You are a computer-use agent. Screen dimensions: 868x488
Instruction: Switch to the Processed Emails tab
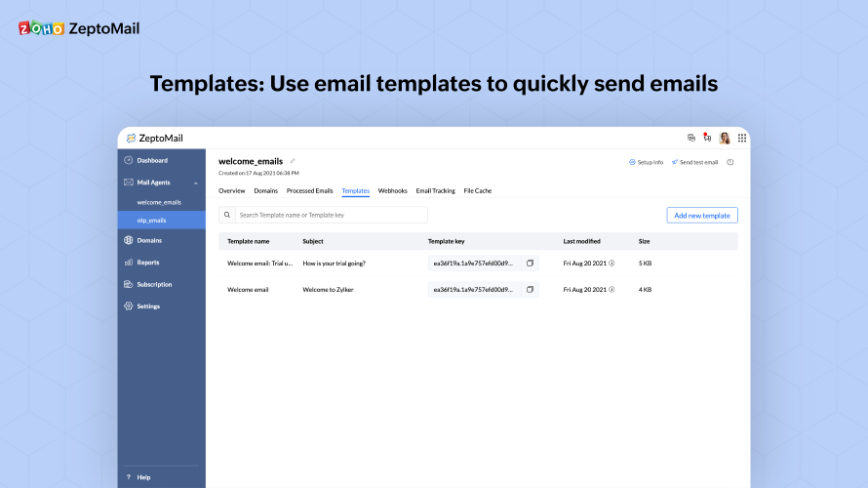pos(309,190)
